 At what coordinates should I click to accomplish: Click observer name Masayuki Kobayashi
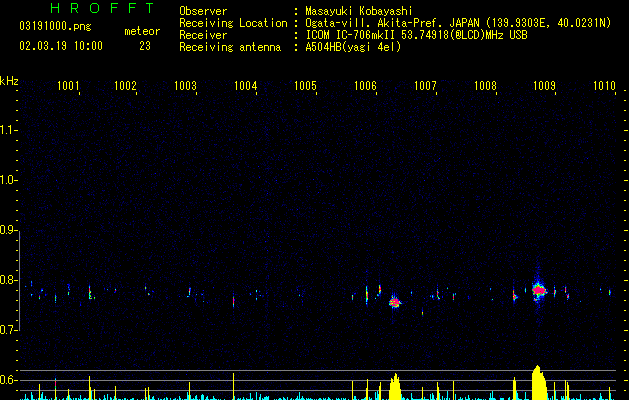pos(359,11)
